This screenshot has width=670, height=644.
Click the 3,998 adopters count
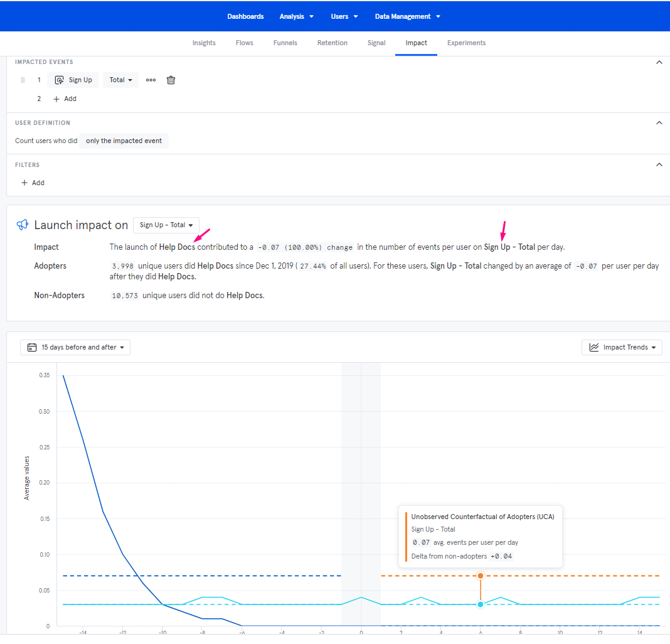pos(122,266)
